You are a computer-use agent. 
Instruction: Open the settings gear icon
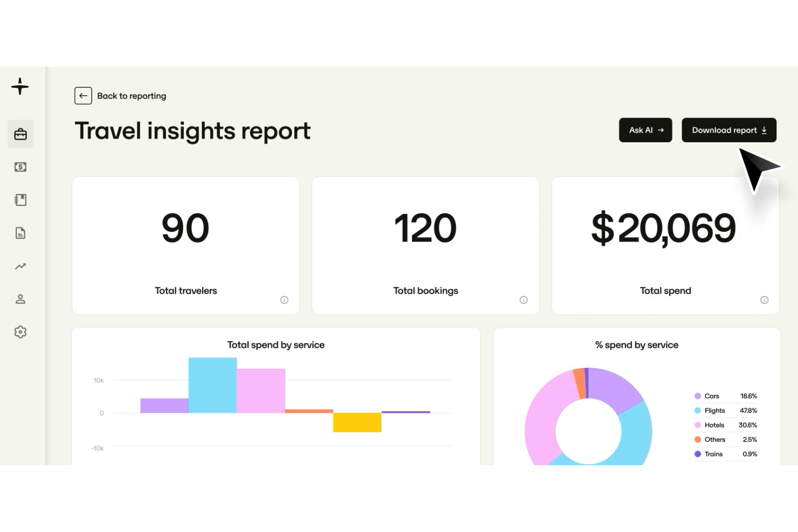coord(20,332)
